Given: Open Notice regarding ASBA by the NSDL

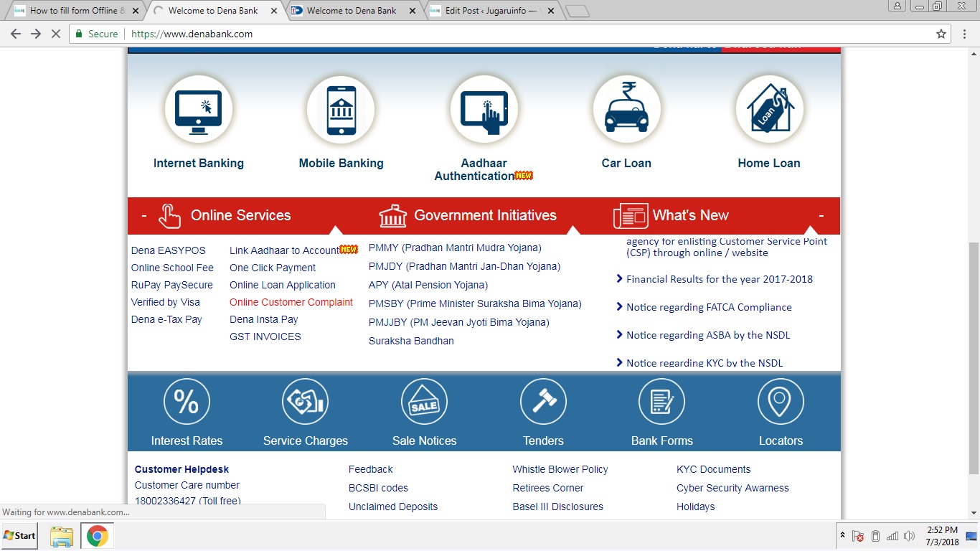Looking at the screenshot, I should [x=708, y=335].
